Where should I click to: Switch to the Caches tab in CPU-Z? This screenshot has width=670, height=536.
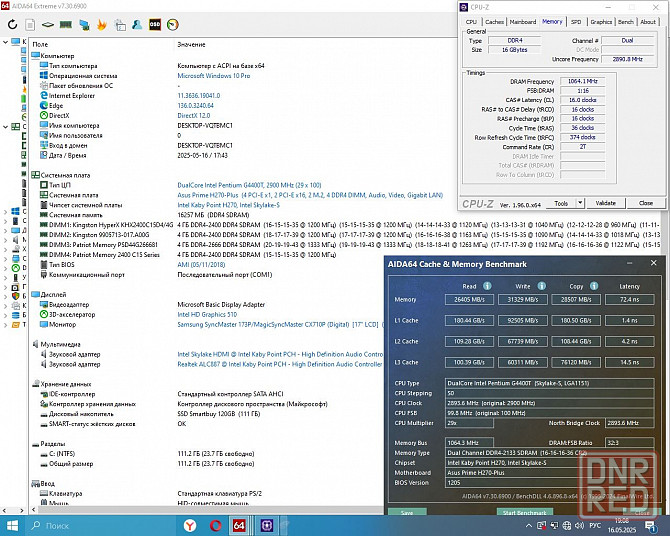coord(494,22)
